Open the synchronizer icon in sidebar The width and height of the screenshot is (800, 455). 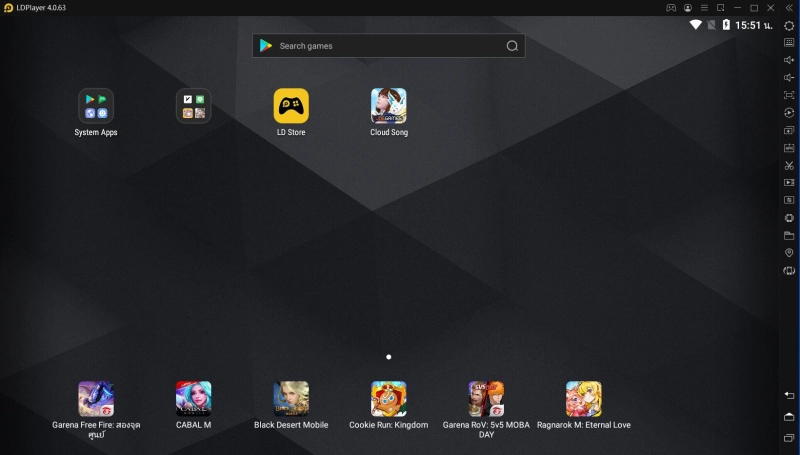pyautogui.click(x=789, y=200)
